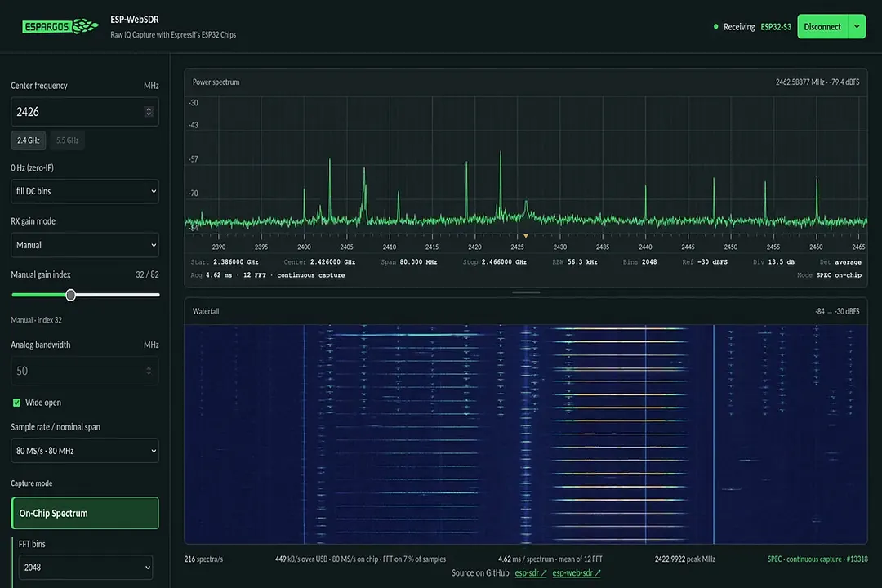Click the Analog bandwidth input field
Screen dimensions: 882x588
(84, 371)
